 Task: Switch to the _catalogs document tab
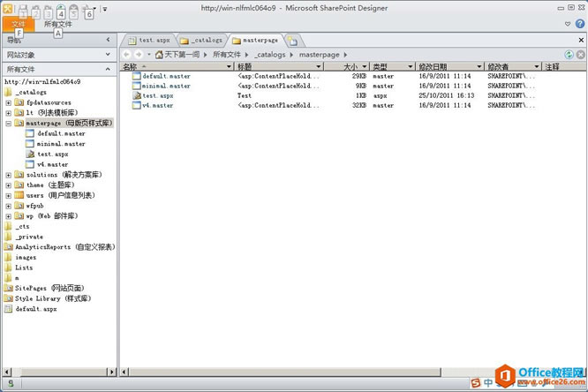(202, 40)
